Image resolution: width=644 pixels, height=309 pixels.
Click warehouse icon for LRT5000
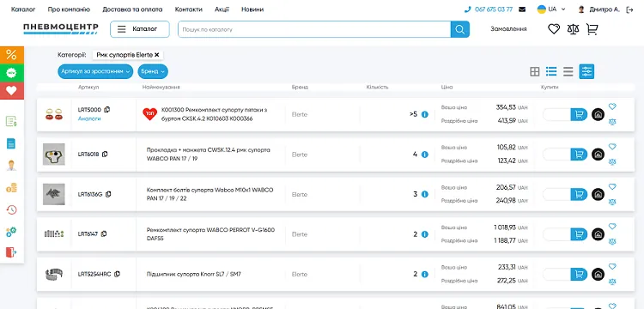(598, 114)
